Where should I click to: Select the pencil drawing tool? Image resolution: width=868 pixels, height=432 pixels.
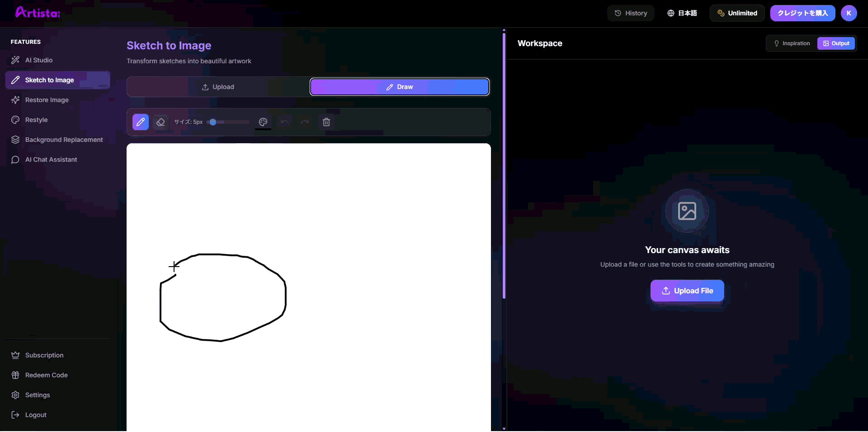pos(141,122)
